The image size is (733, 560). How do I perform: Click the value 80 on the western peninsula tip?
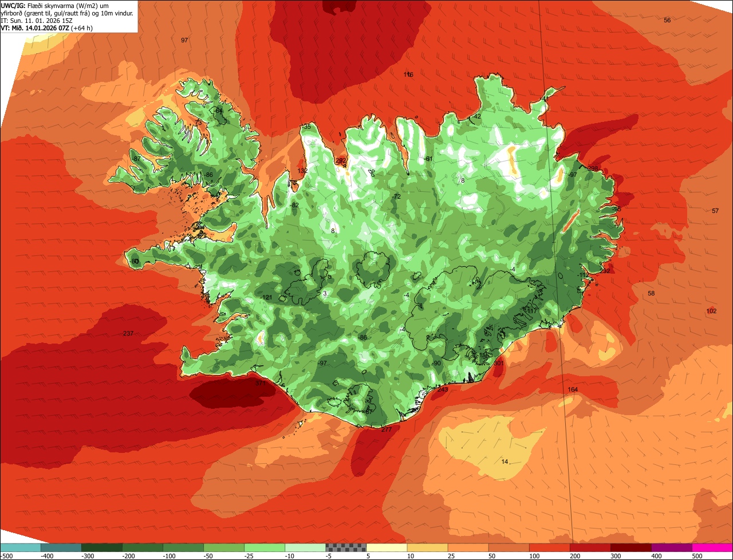click(135, 262)
